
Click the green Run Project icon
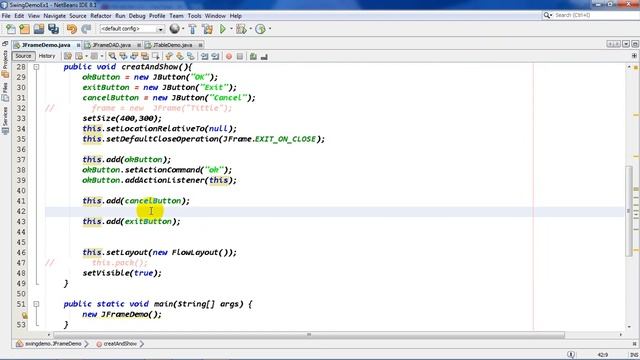pyautogui.click(x=223, y=29)
